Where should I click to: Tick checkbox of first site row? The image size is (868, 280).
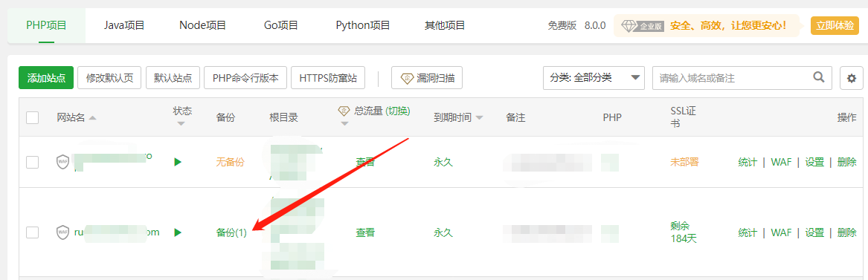tap(32, 162)
